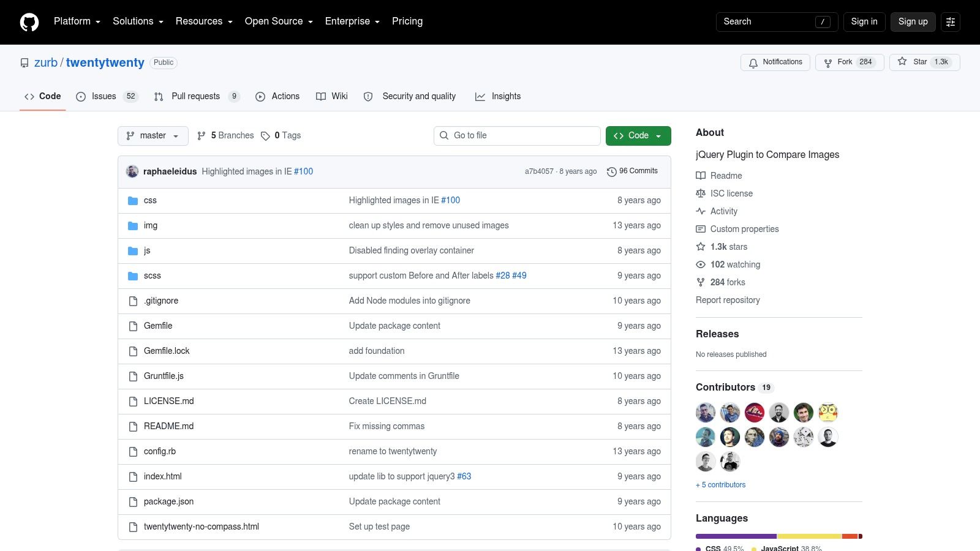The width and height of the screenshot is (980, 551).
Task: Open issue link #63 in index.html row
Action: [464, 477]
